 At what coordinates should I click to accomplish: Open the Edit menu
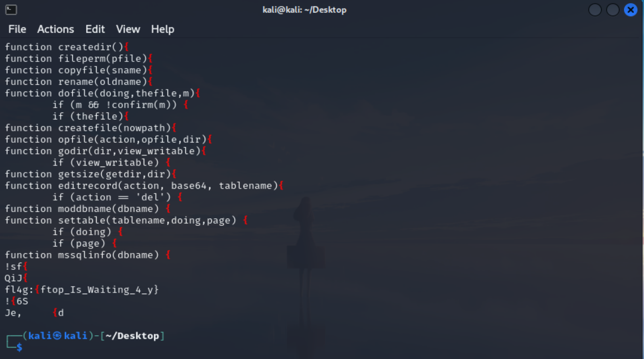(95, 29)
